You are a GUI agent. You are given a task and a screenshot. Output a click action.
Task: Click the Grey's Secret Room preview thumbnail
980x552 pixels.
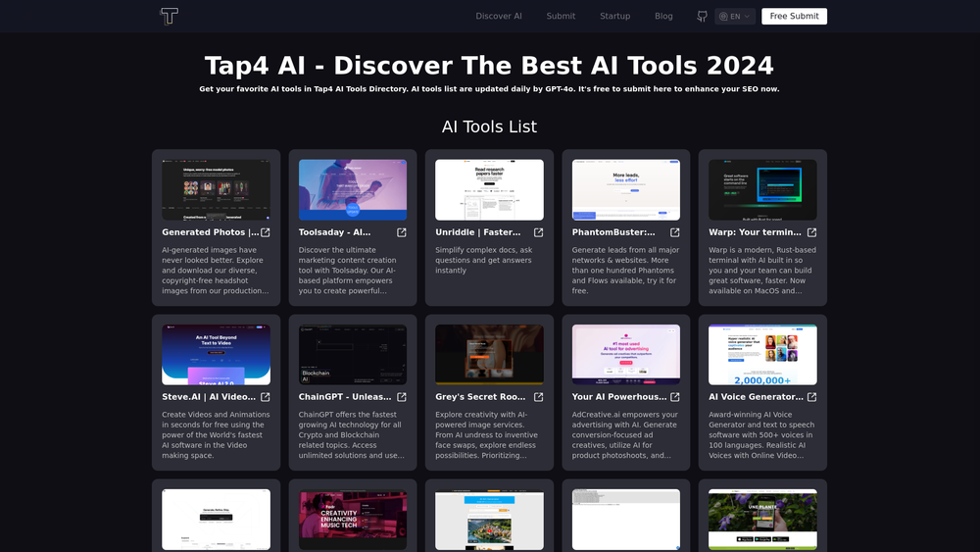[489, 355]
